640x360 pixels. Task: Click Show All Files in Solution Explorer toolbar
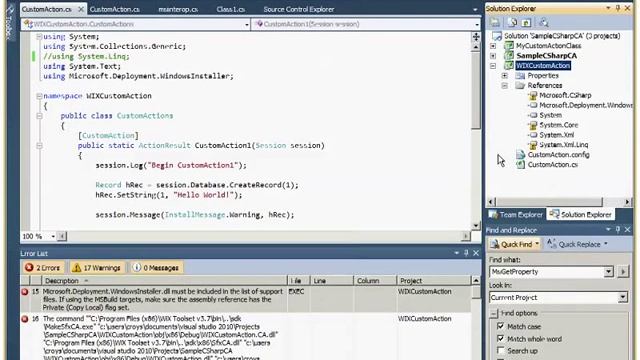coord(513,22)
